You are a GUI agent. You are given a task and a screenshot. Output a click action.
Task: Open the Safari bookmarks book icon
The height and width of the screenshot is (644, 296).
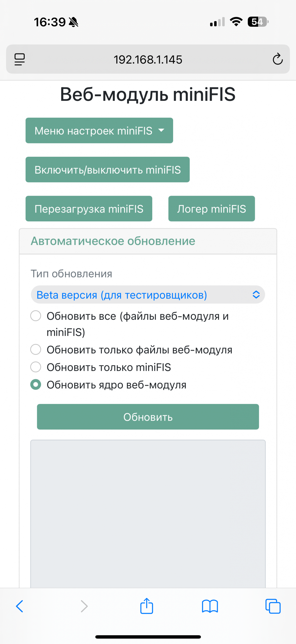click(210, 606)
